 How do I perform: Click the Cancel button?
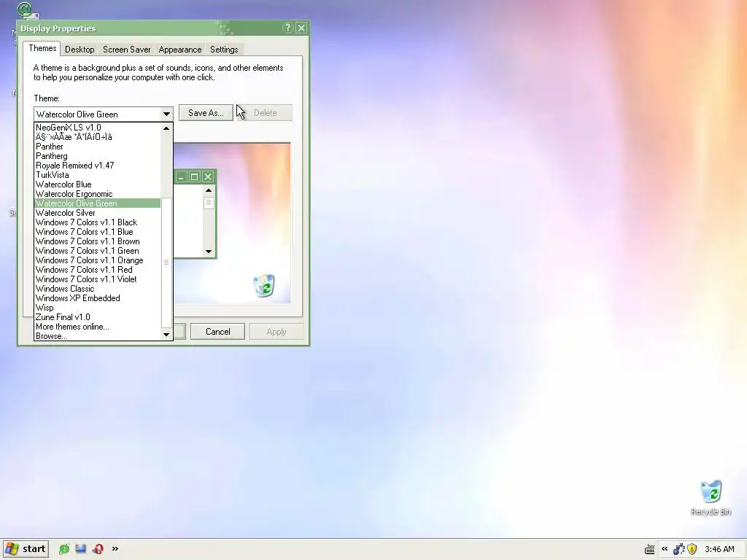coord(217,332)
